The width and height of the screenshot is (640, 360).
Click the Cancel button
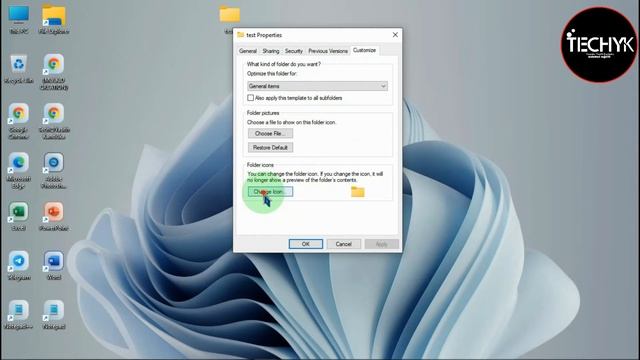click(x=344, y=244)
